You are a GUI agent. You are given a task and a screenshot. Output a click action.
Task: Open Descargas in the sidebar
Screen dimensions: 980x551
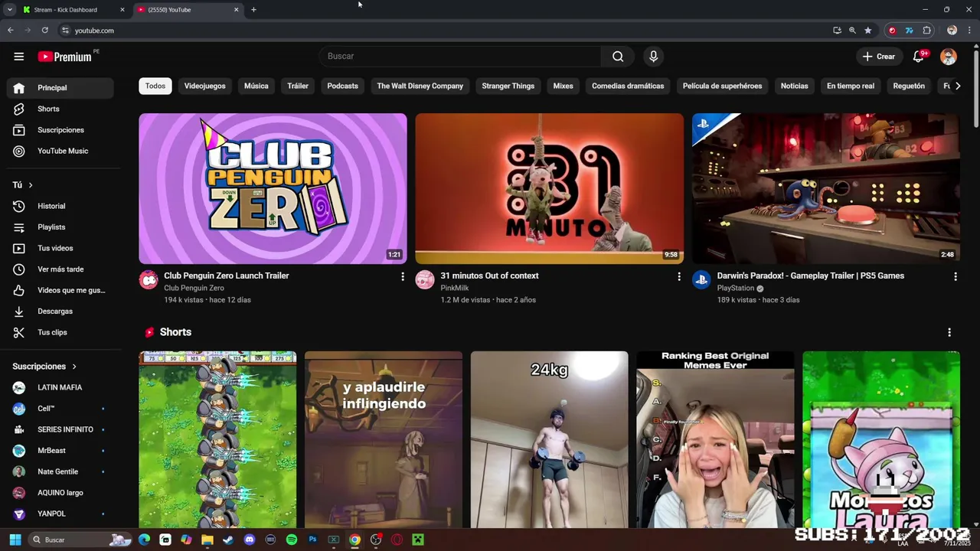click(60, 311)
